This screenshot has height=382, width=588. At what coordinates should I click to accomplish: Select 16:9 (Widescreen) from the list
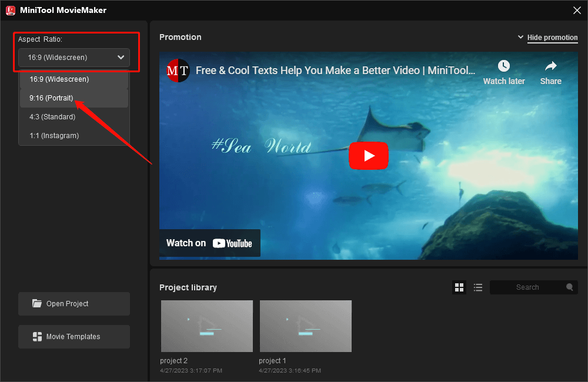pyautogui.click(x=74, y=79)
